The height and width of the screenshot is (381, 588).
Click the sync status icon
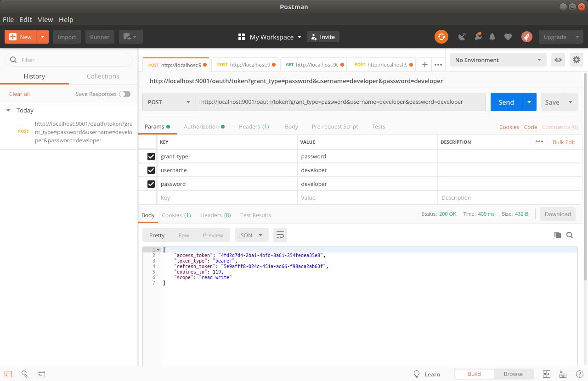point(441,37)
